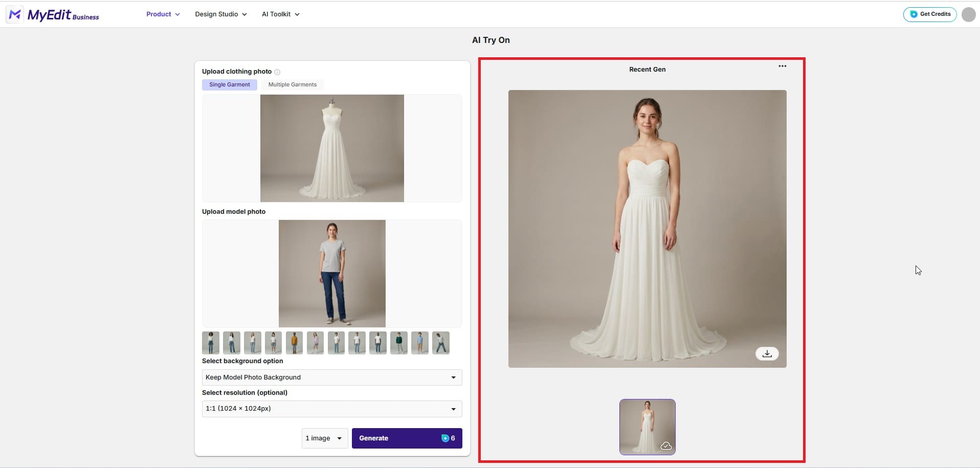Select the generated dress thumbnail below Recent Gen

coord(647,426)
